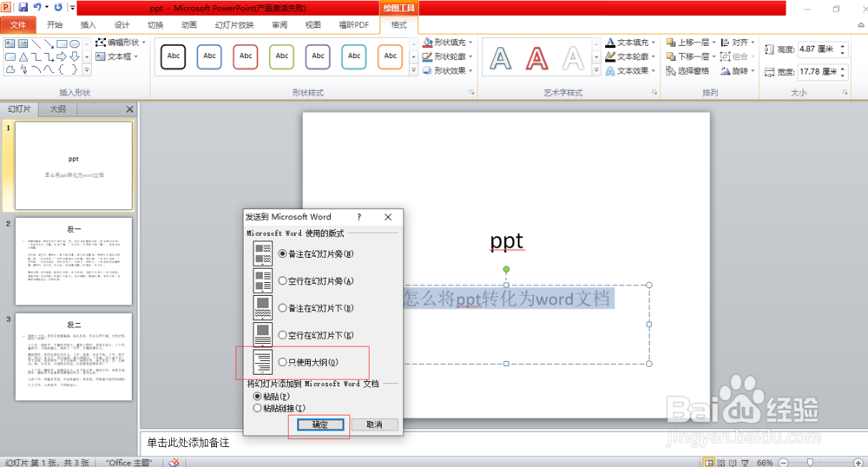Click the Save icon in quick access toolbar

23,8
